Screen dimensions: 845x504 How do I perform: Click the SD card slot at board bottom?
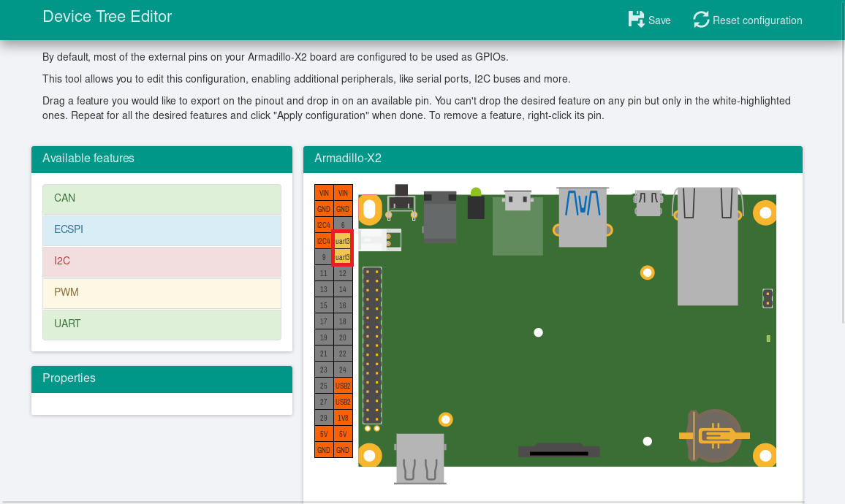559,450
